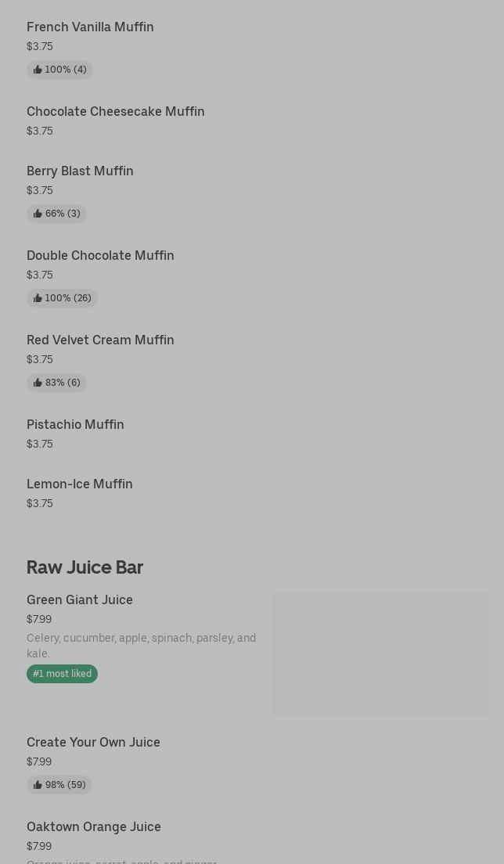Screen dimensions: 504x864
Task: Click thumbs-up icon under Berry Blast Muffin
Action: 38,214
